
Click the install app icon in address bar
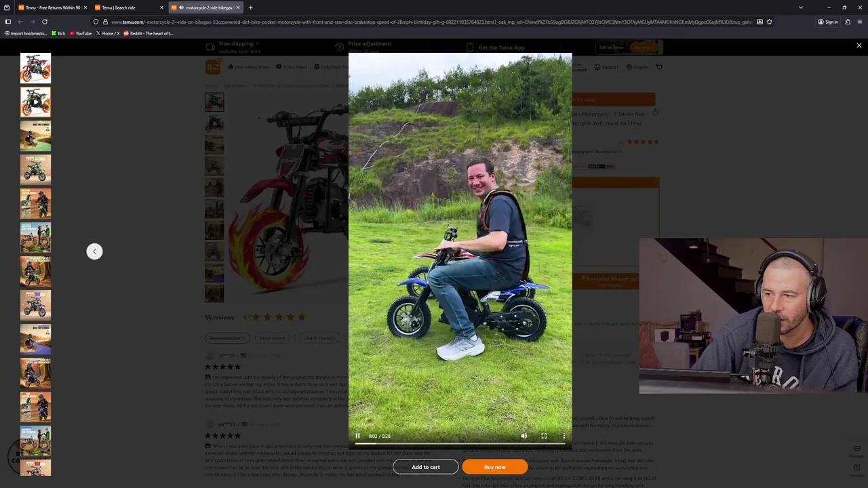759,22
